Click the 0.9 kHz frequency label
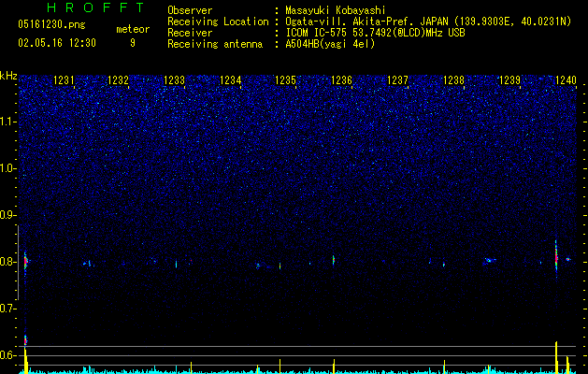This screenshot has height=374, width=588. pyautogui.click(x=8, y=215)
